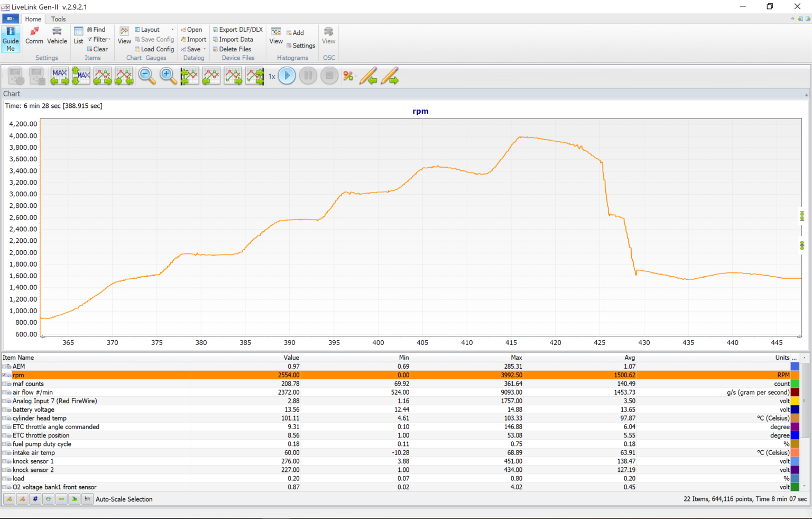Click Import in the Datalog group
Viewport: 812px width, 519px height.
click(x=193, y=39)
